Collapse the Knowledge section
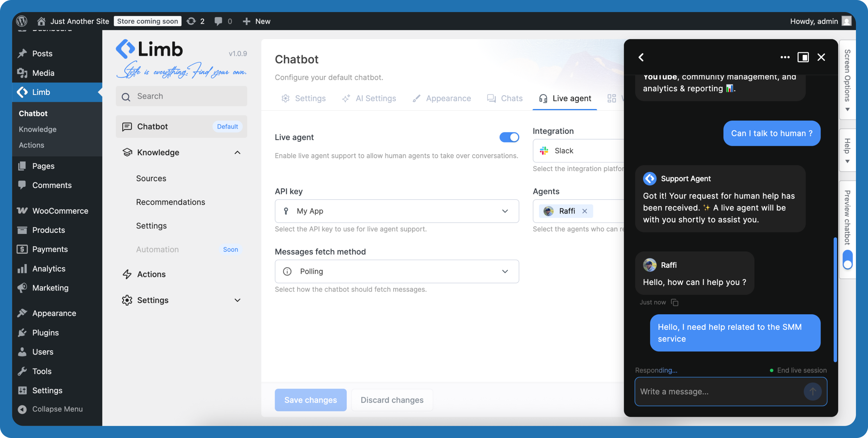868x438 pixels. [237, 153]
